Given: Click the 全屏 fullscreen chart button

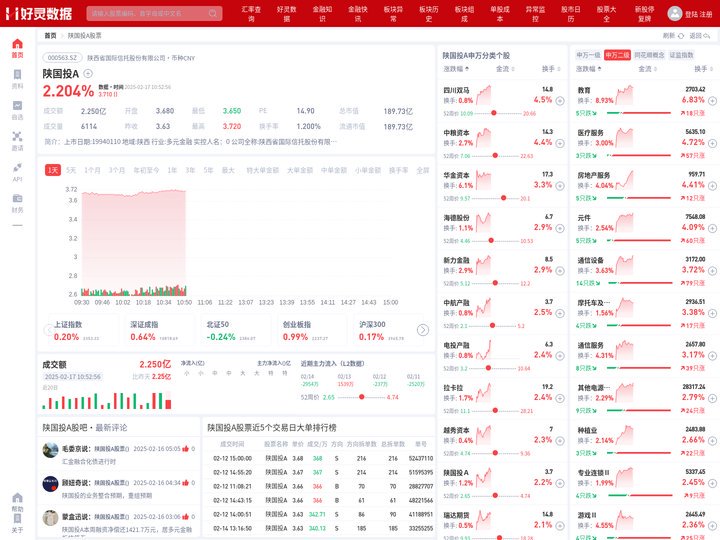Looking at the screenshot, I should (422, 170).
